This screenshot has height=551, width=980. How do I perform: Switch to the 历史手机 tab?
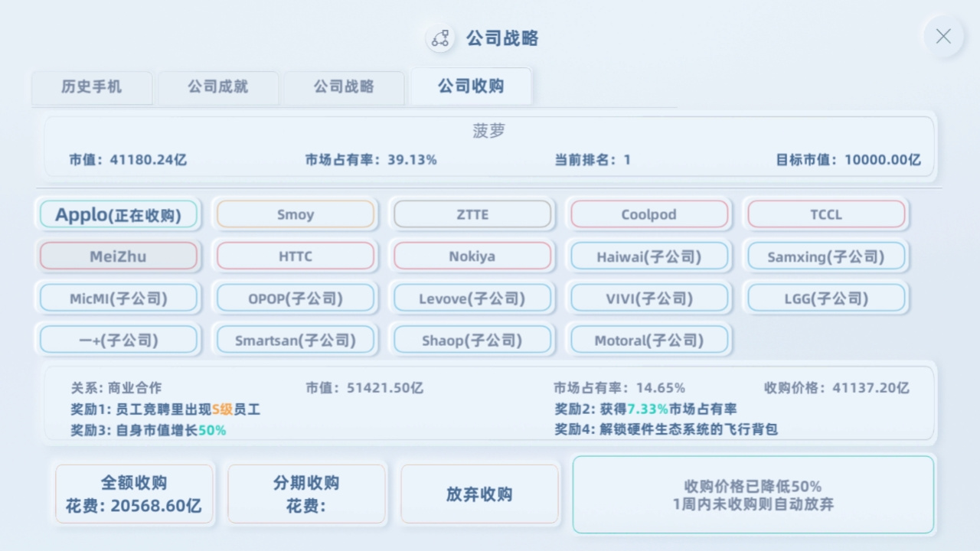pyautogui.click(x=92, y=87)
